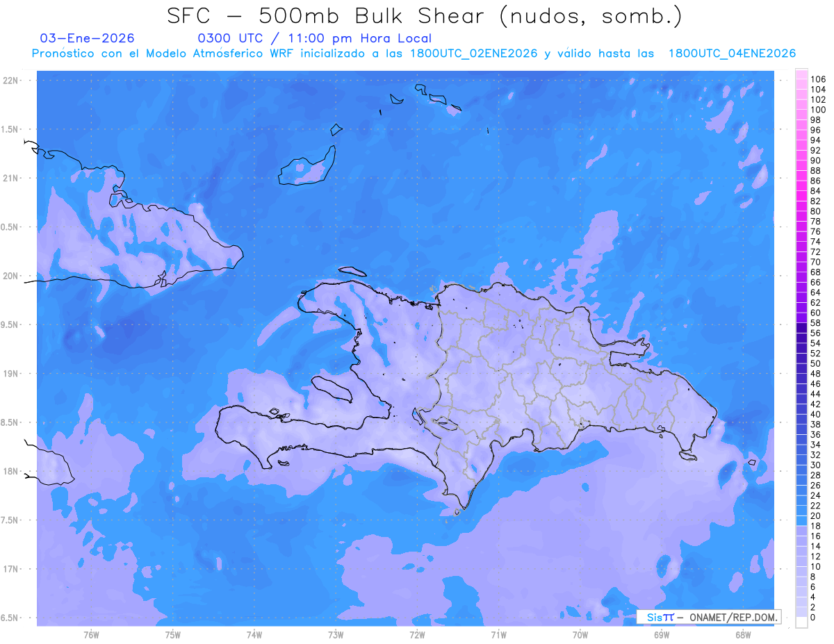Click legend value "106" on the color scale
This screenshot has width=834, height=644.
pos(818,80)
